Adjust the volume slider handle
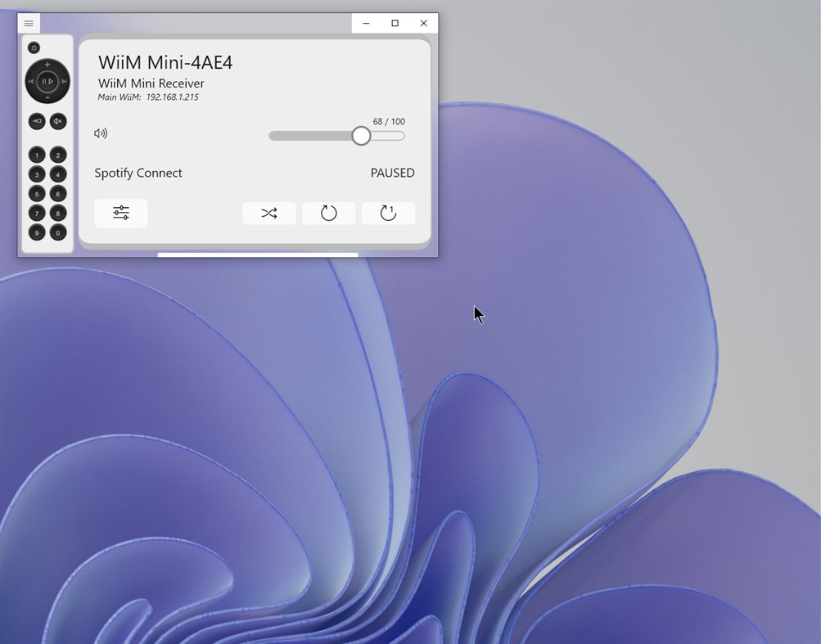Viewport: 821px width, 644px height. point(361,136)
